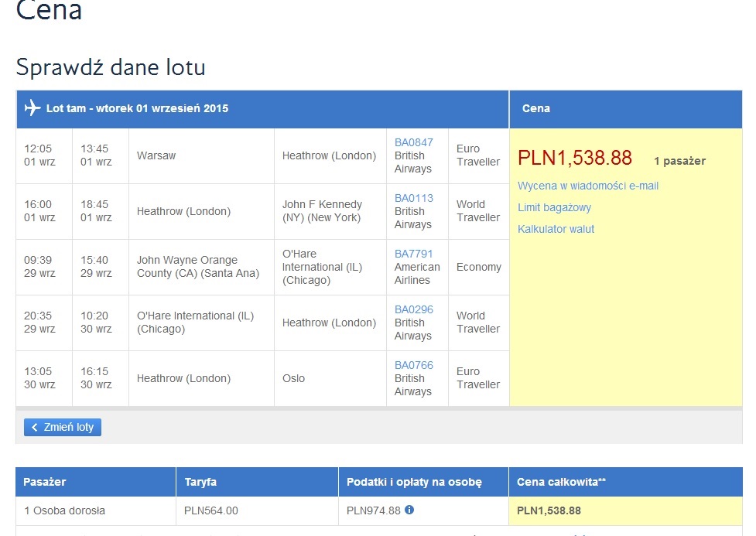Screen dimensions: 756x536
Task: Open flight BA0766 details link
Action: pyautogui.click(x=414, y=365)
